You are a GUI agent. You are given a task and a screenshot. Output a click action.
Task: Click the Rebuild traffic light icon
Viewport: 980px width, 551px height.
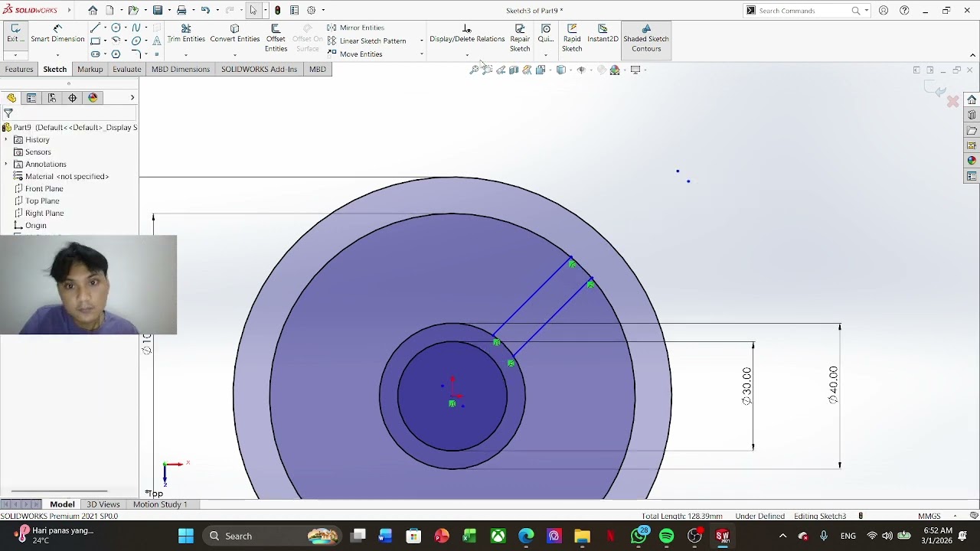[277, 10]
